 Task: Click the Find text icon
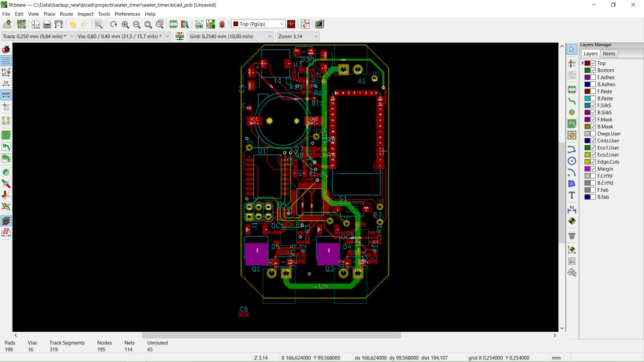[x=99, y=24]
